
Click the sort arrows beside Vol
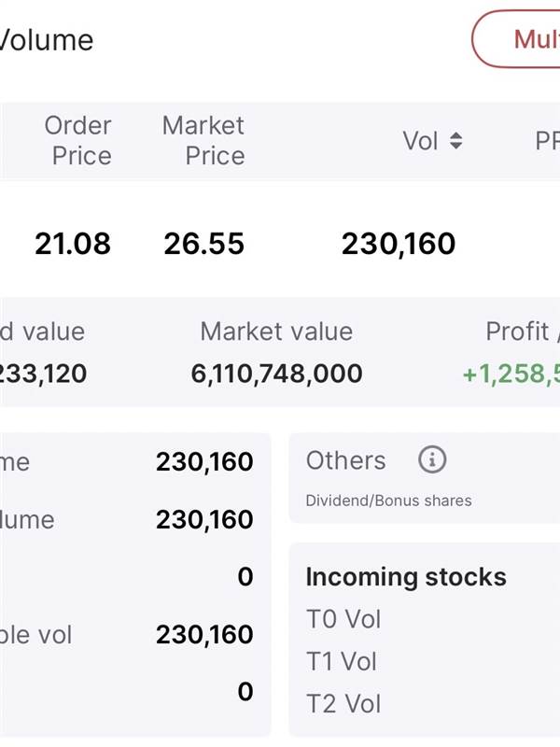point(455,141)
